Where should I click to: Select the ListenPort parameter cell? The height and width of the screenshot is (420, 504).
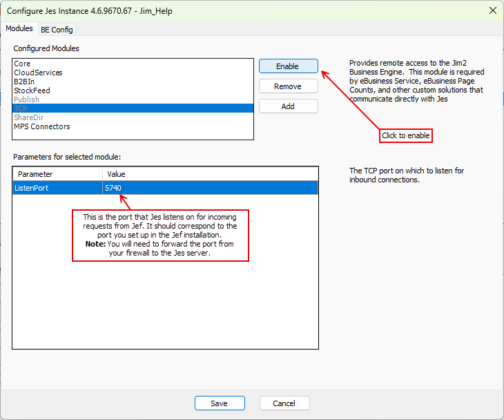tap(57, 188)
